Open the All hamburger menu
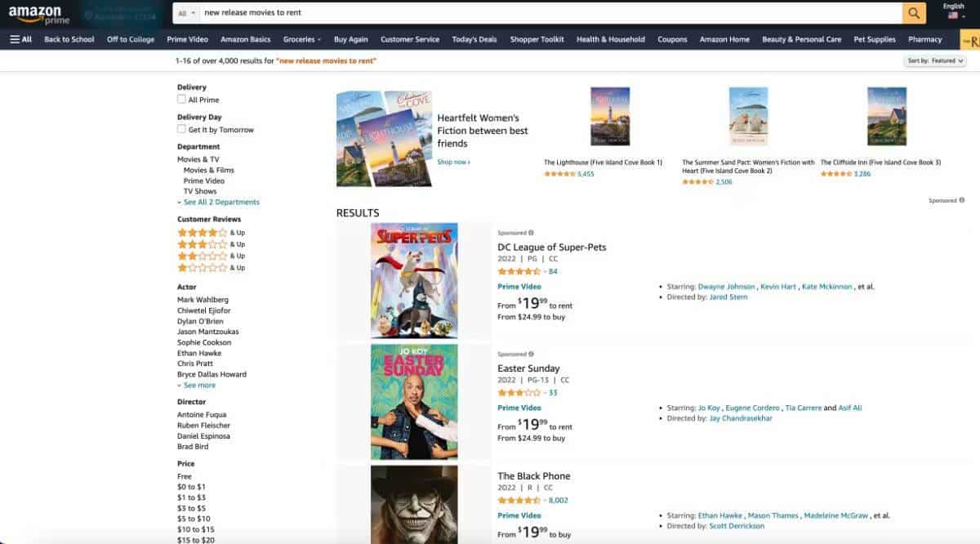This screenshot has width=980, height=544. point(21,39)
